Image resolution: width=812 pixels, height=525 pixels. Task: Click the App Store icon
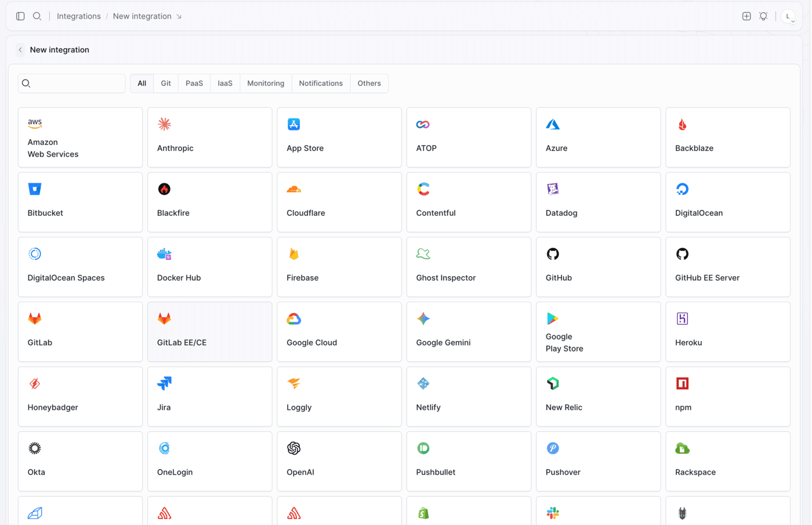(x=294, y=124)
